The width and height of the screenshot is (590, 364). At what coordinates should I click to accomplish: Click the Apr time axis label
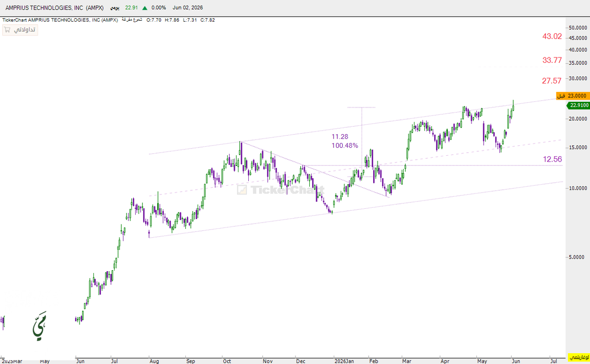tap(445, 361)
